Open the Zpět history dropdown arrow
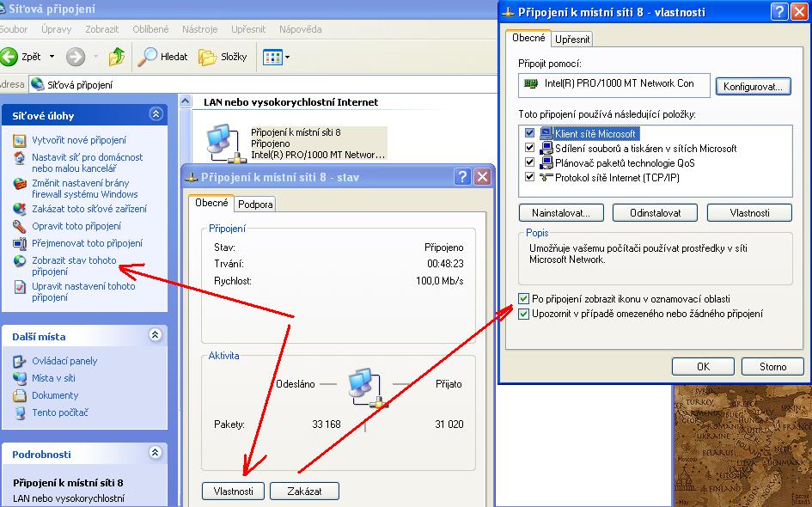812x507 pixels. (52, 57)
